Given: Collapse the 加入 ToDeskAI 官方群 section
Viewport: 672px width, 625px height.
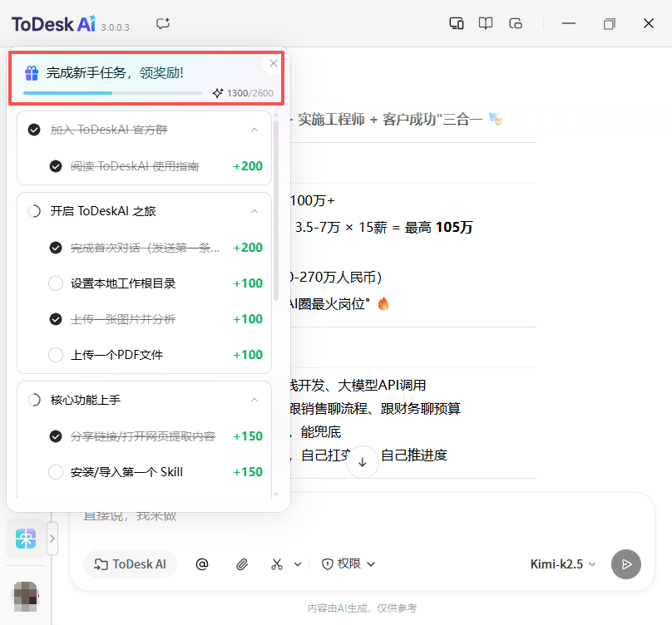Looking at the screenshot, I should (x=254, y=130).
